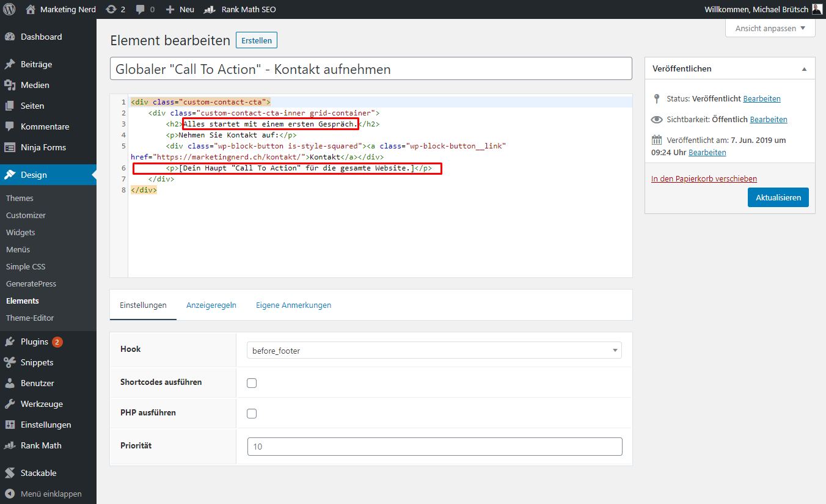Open Michael Brütsch's profile avatar
This screenshot has width=826, height=504.
(817, 9)
